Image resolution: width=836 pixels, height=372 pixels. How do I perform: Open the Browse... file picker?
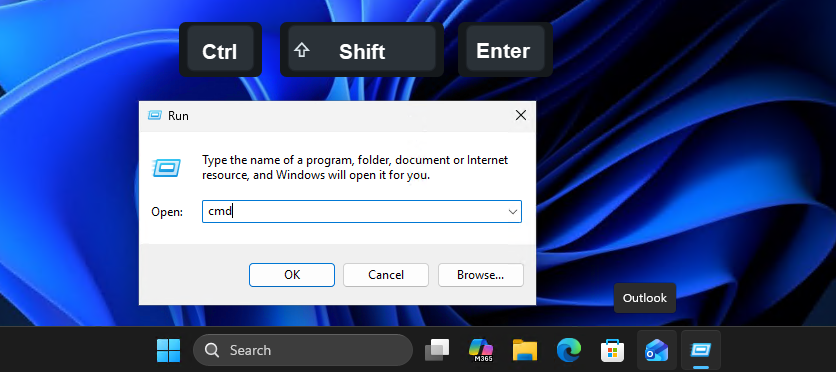[x=480, y=274]
